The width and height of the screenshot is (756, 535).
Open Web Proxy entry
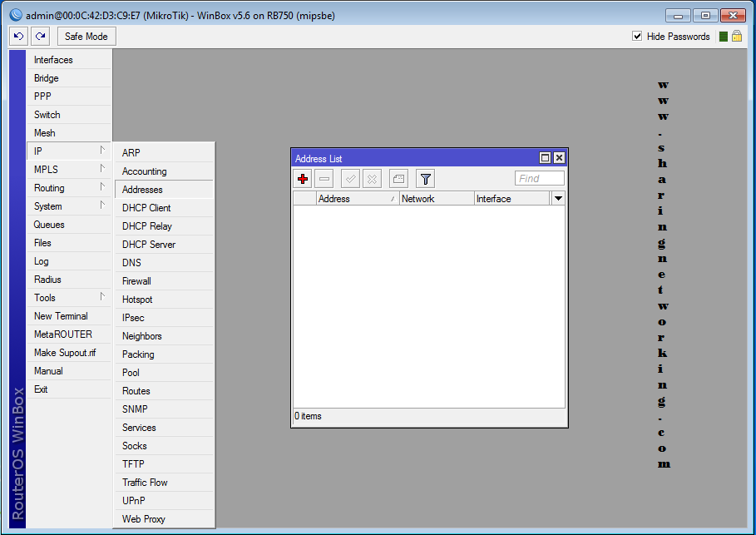pos(164,519)
